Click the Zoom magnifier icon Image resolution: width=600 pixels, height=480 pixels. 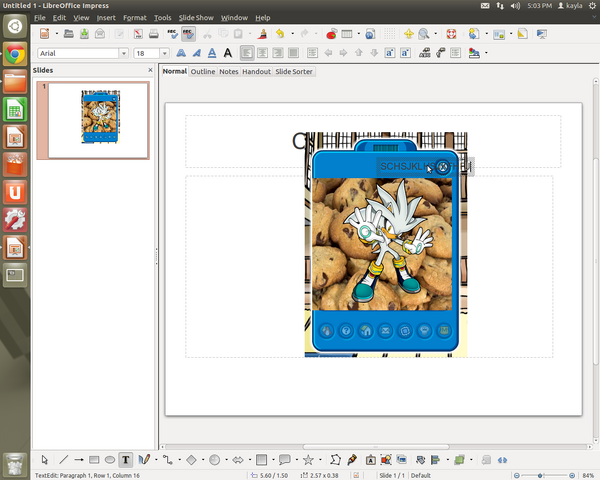pos(424,34)
